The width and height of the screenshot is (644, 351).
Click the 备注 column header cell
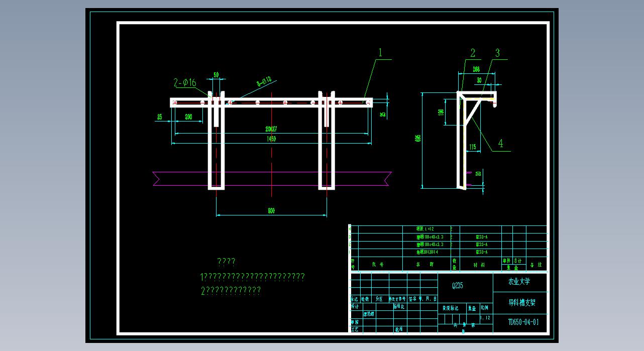536,264
